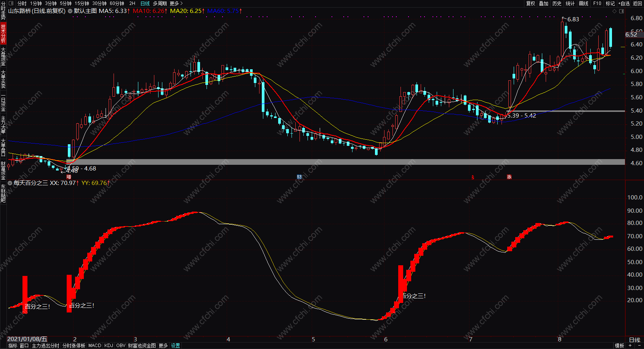Click the minus zoom icon at bottom right

[x=639, y=346]
